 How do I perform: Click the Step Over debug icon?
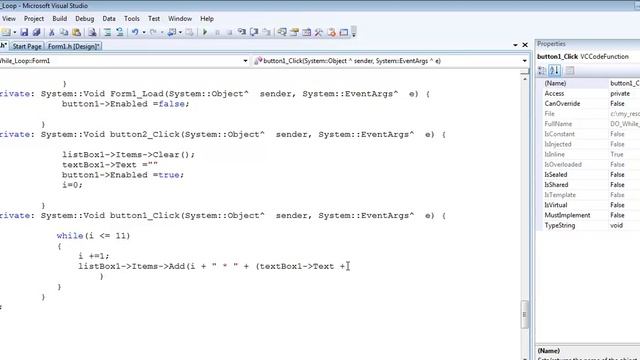(x=254, y=32)
